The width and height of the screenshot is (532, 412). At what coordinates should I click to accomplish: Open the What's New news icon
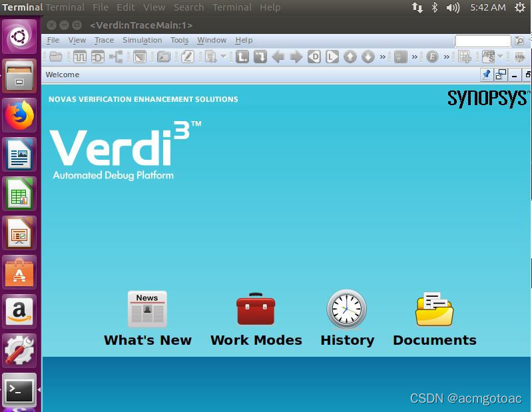coord(147,309)
